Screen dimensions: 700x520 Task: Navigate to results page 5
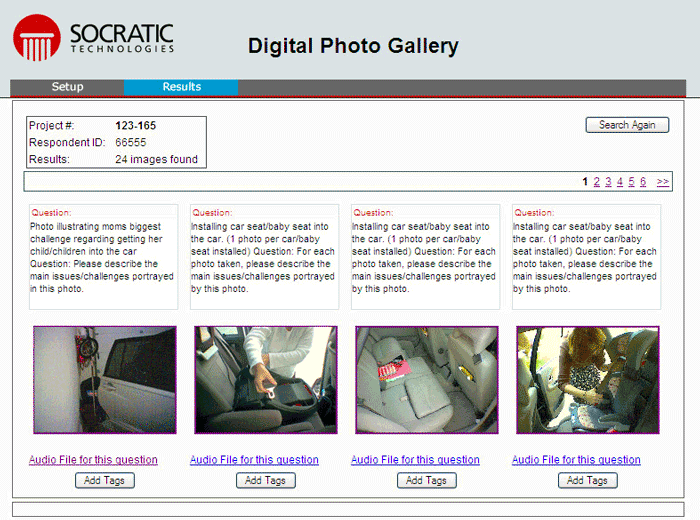(x=631, y=182)
